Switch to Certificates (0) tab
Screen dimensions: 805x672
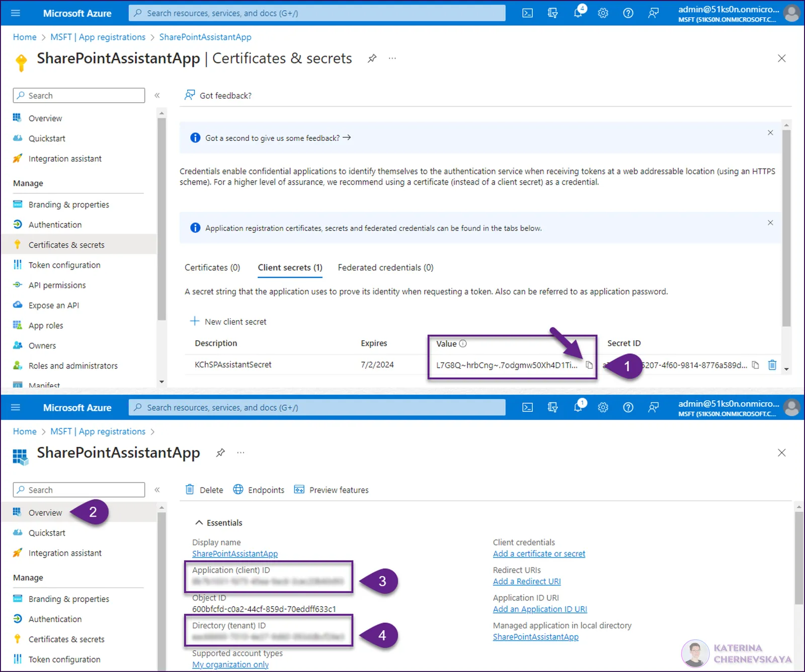coord(212,267)
